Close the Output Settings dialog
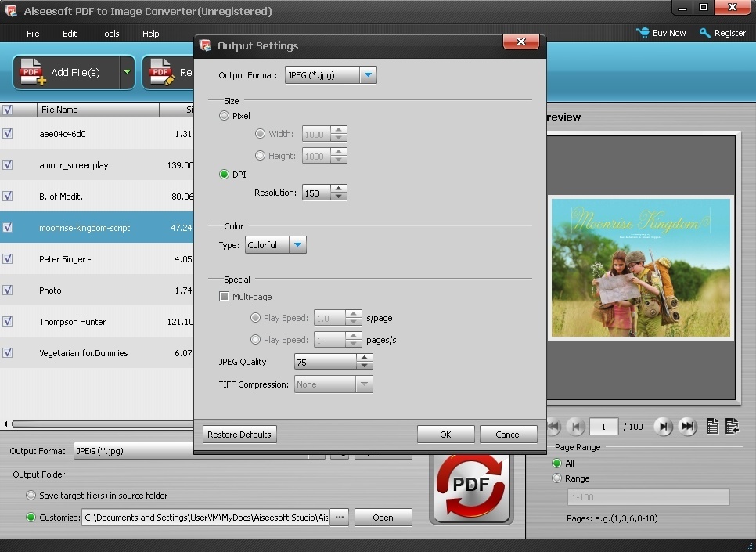 (520, 41)
